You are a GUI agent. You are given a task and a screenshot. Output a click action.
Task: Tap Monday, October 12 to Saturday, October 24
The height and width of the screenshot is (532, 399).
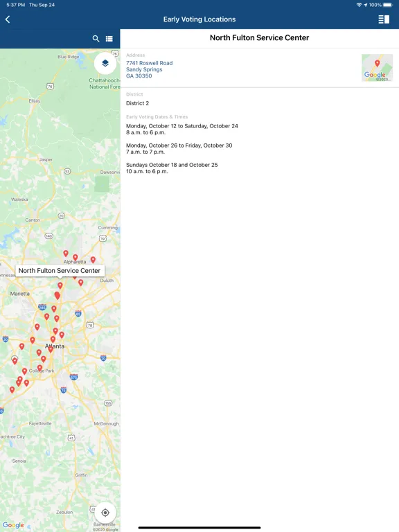(182, 126)
